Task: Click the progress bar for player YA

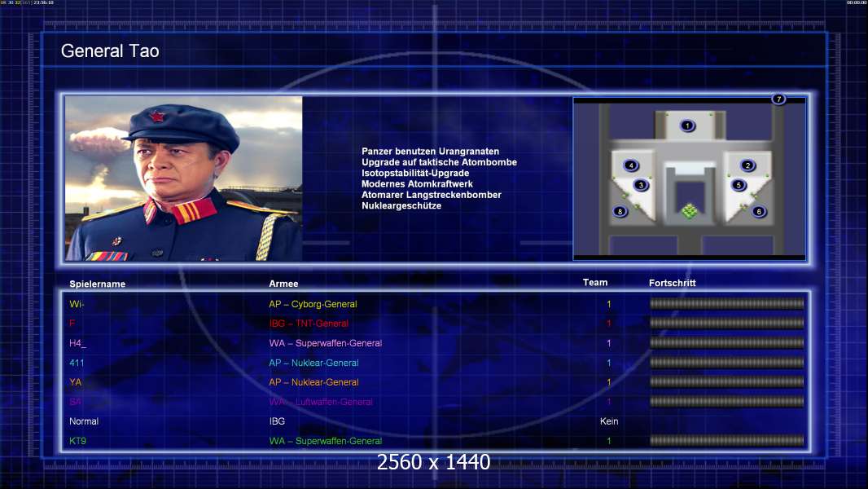Action: click(726, 382)
